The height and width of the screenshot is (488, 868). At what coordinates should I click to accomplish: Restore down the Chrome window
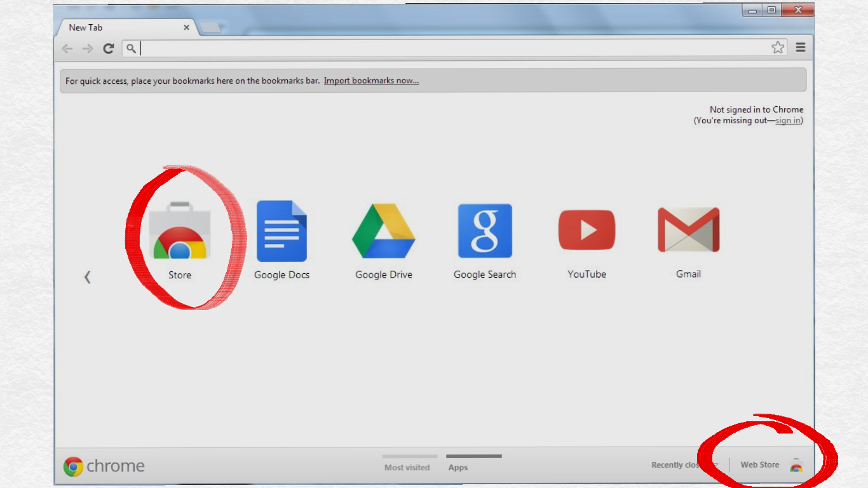[771, 11]
